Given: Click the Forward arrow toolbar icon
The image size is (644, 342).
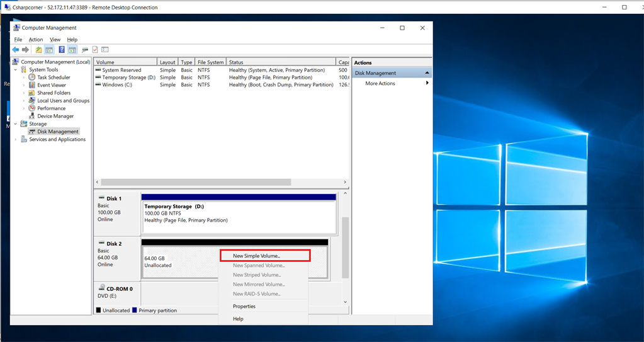Looking at the screenshot, I should click(25, 50).
